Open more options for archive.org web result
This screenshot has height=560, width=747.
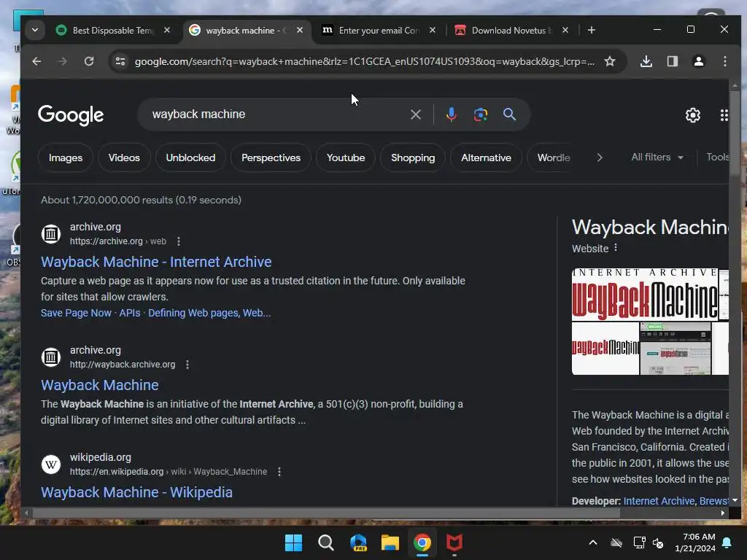point(179,241)
